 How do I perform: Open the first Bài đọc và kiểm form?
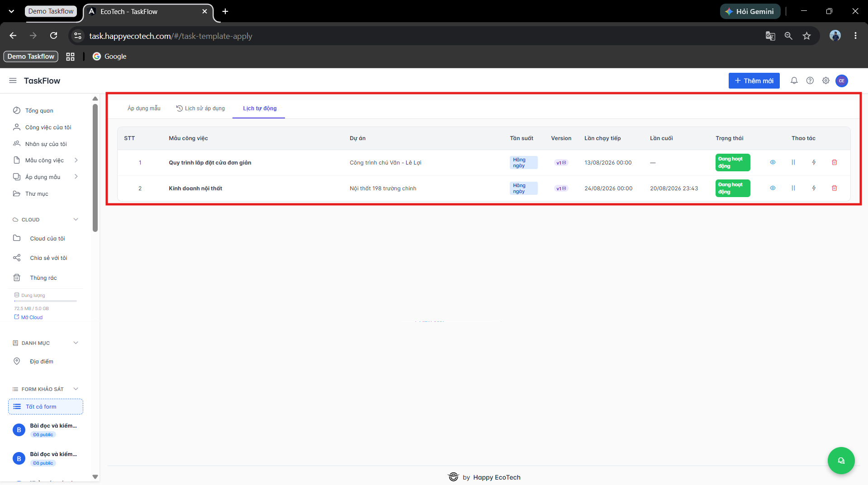pos(45,429)
